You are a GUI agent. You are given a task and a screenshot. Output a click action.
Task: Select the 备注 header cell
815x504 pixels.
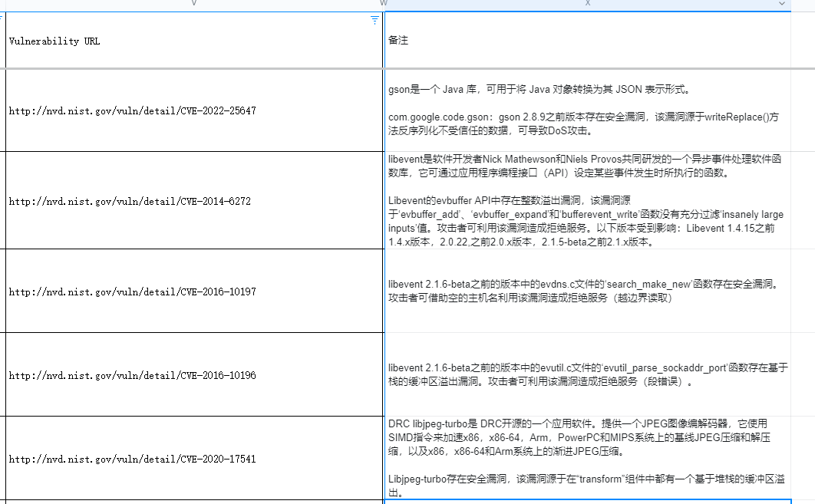[x=587, y=41]
